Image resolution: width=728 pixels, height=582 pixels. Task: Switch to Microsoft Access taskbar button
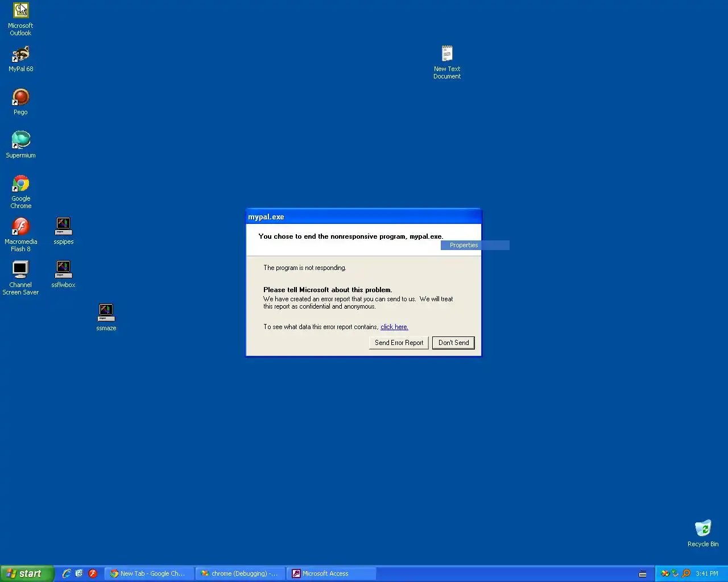point(331,573)
